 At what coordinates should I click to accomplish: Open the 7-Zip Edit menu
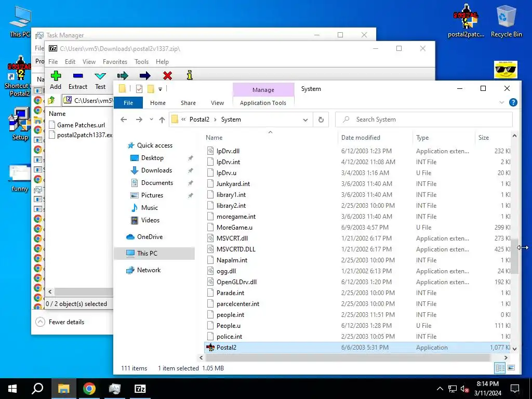70,62
